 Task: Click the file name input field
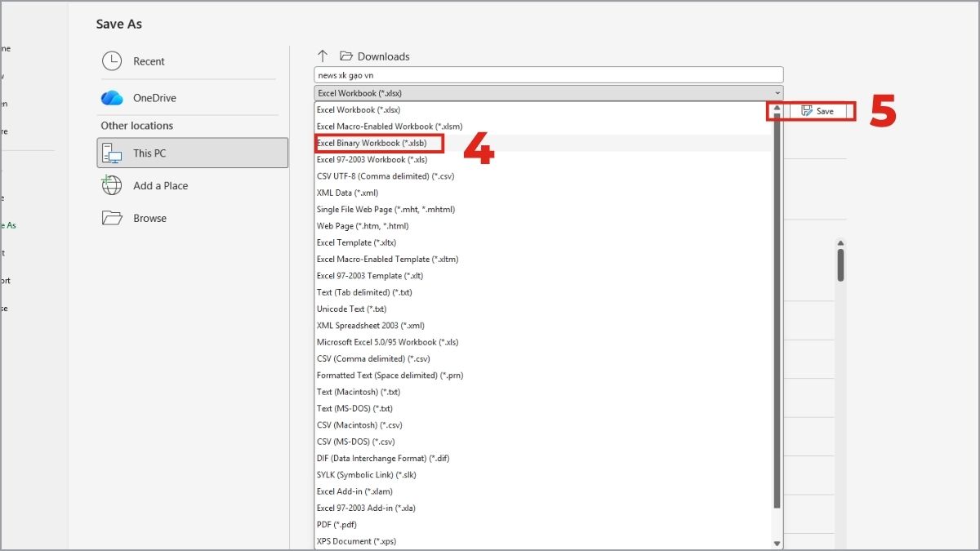pyautogui.click(x=548, y=75)
